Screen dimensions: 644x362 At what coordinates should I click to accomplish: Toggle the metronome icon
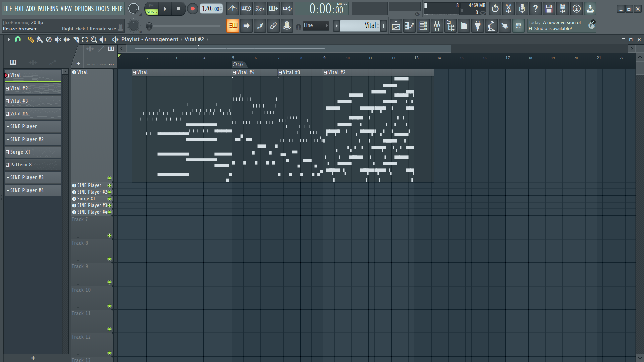click(232, 9)
